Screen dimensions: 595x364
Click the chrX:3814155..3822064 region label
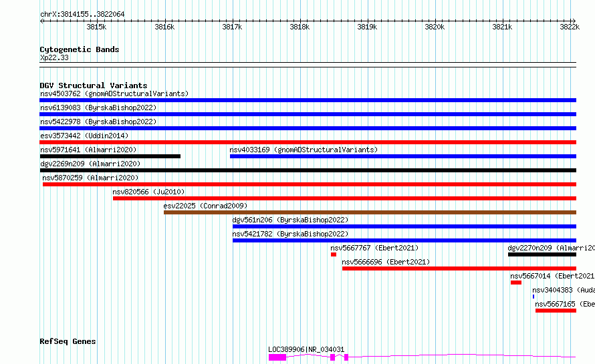point(82,14)
